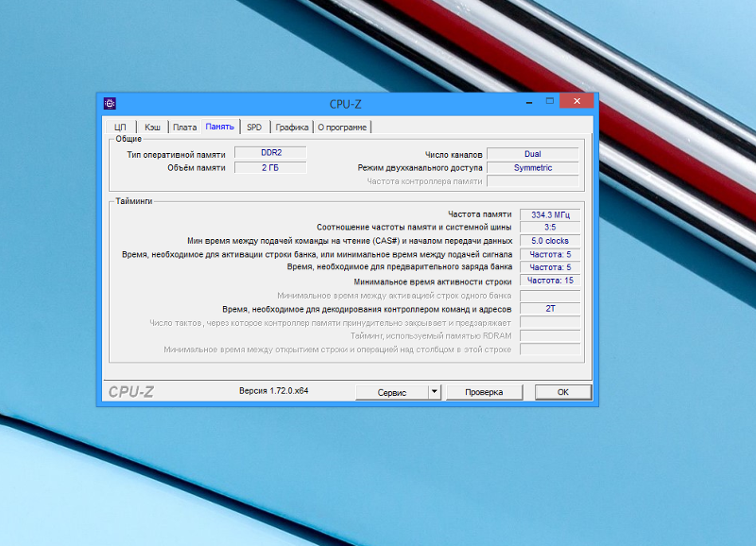Click the Проверка button
Image resolution: width=756 pixels, height=546 pixels.
coord(484,392)
